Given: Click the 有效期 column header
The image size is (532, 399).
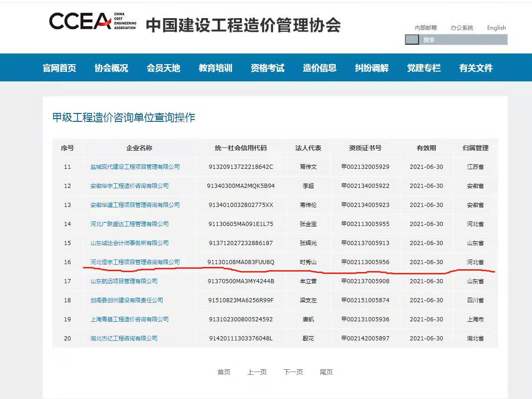Looking at the screenshot, I should pos(426,148).
